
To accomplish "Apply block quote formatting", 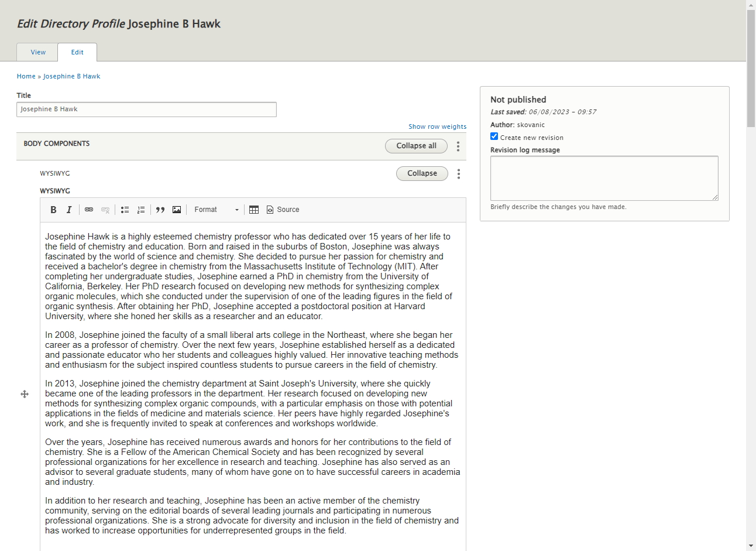I will [x=160, y=210].
